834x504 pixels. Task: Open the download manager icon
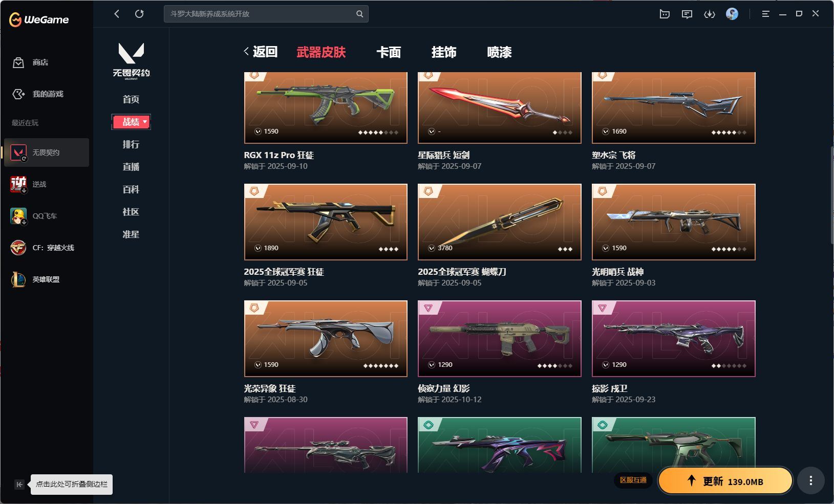(710, 14)
